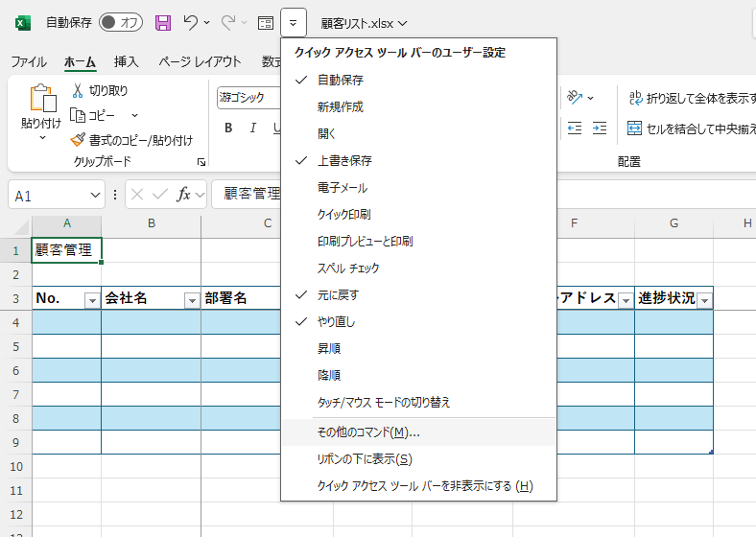Click the undo arrow icon
Image resolution: width=756 pixels, height=537 pixels.
tap(191, 22)
